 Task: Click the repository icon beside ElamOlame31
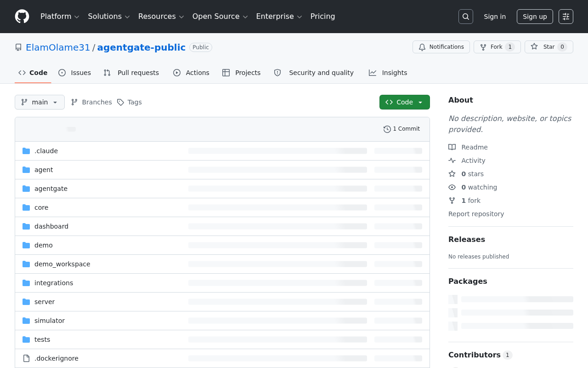point(18,47)
